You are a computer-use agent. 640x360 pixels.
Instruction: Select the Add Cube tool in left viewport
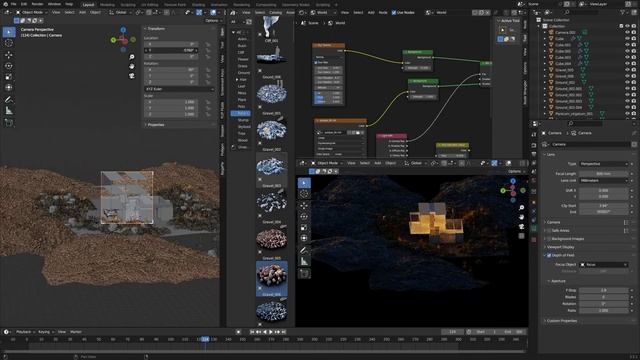(9, 122)
